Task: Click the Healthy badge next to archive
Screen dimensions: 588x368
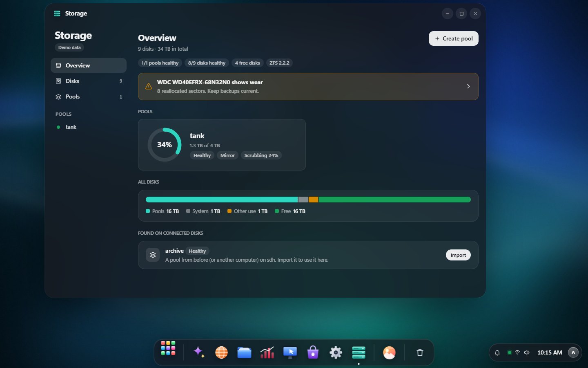Action: 197,251
